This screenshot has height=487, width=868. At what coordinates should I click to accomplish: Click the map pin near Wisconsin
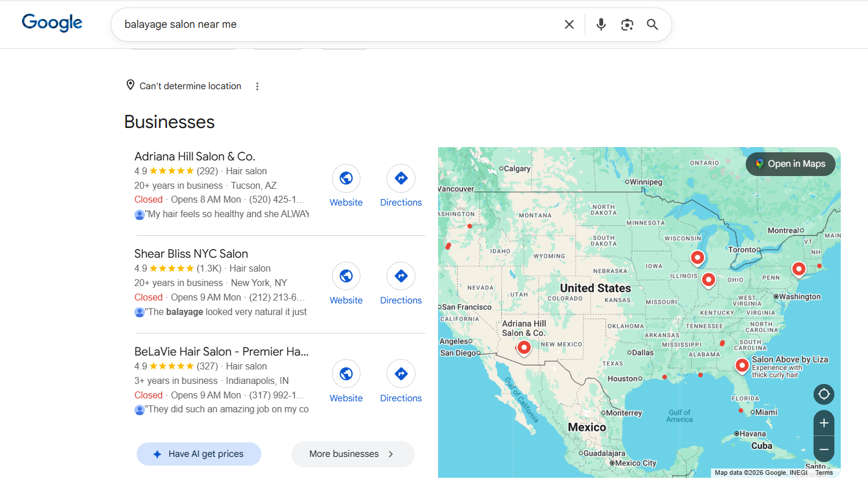pyautogui.click(x=698, y=258)
